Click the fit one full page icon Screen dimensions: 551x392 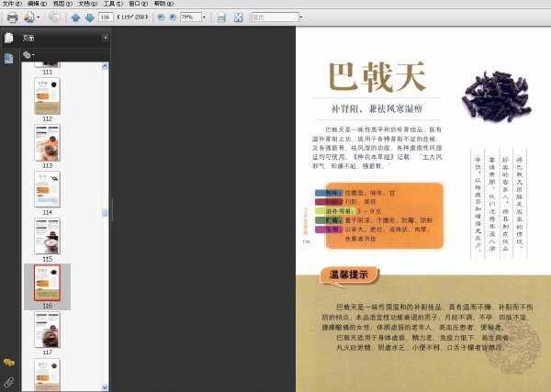238,17
